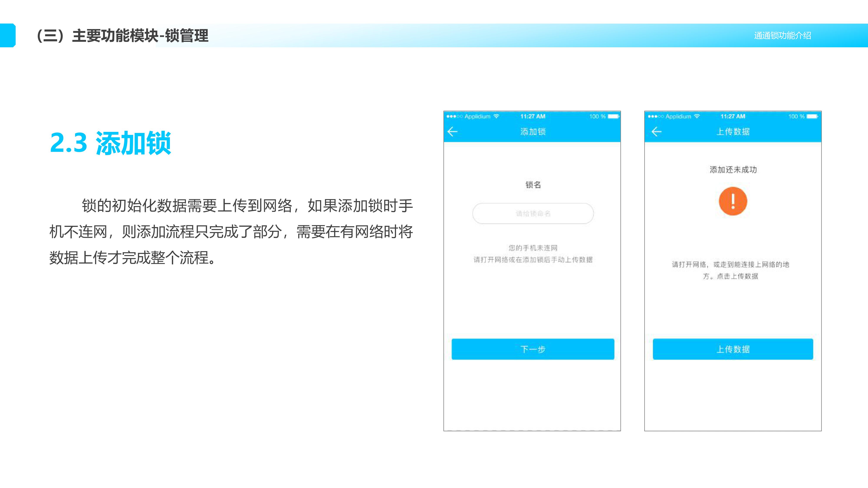868x488 pixels.
Task: Tap back arrow on 上传数据 screen
Action: 656,132
